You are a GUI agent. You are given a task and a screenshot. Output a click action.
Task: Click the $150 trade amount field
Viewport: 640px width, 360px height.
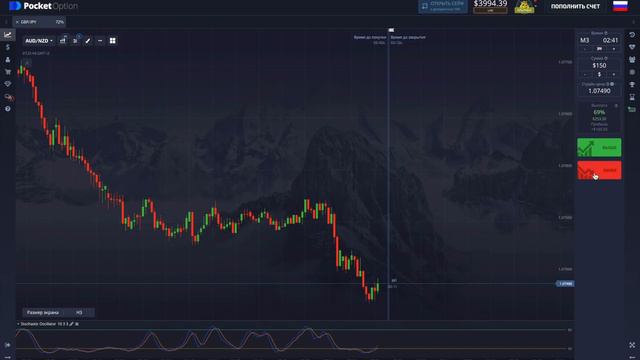[x=599, y=65]
